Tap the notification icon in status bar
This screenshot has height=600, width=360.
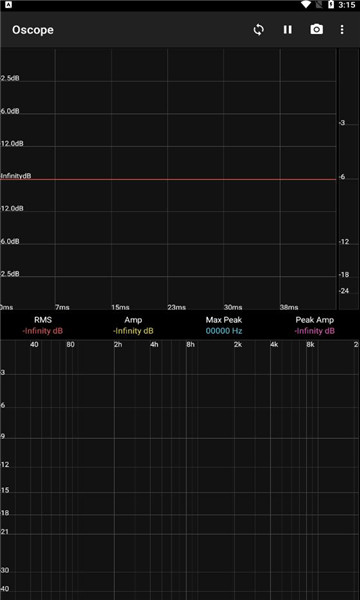[x=9, y=5]
